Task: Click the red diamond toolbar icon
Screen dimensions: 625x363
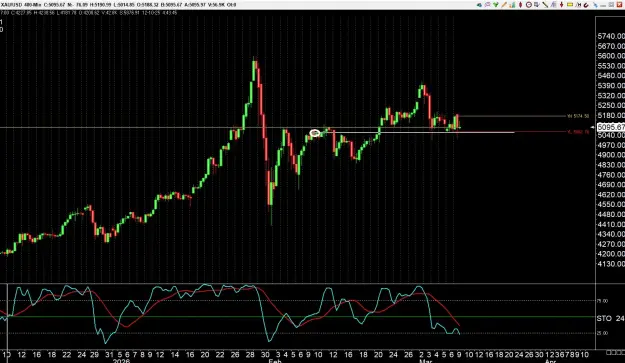Action: point(521,5)
